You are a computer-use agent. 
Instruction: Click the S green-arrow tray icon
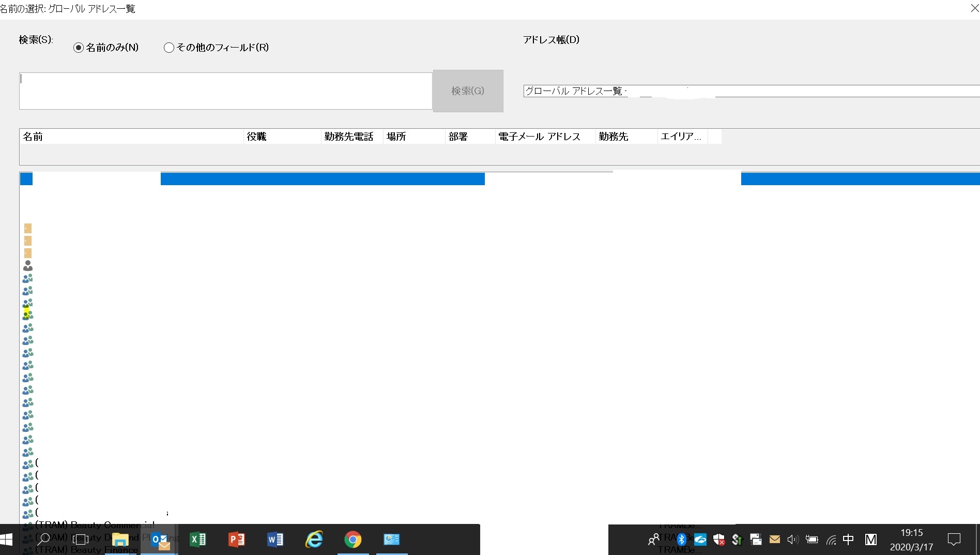[738, 539]
